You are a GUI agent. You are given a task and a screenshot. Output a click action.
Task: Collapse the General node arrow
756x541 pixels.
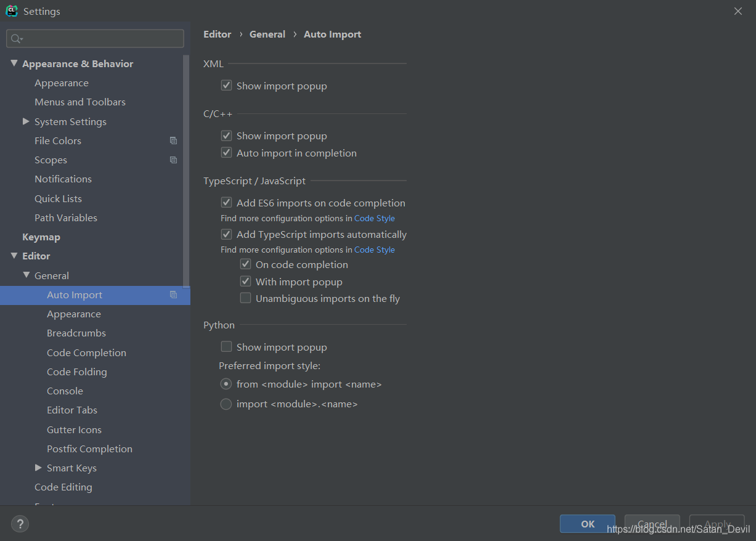coord(26,275)
